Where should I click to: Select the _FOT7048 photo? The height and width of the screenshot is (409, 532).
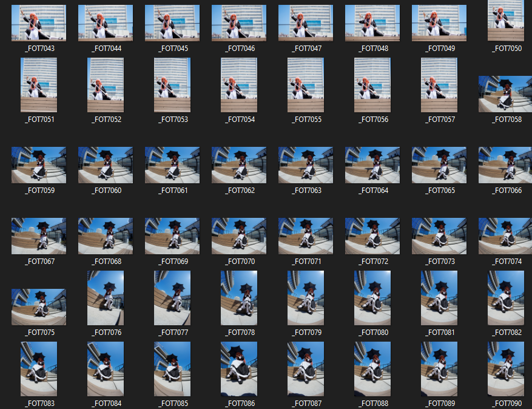[372, 23]
